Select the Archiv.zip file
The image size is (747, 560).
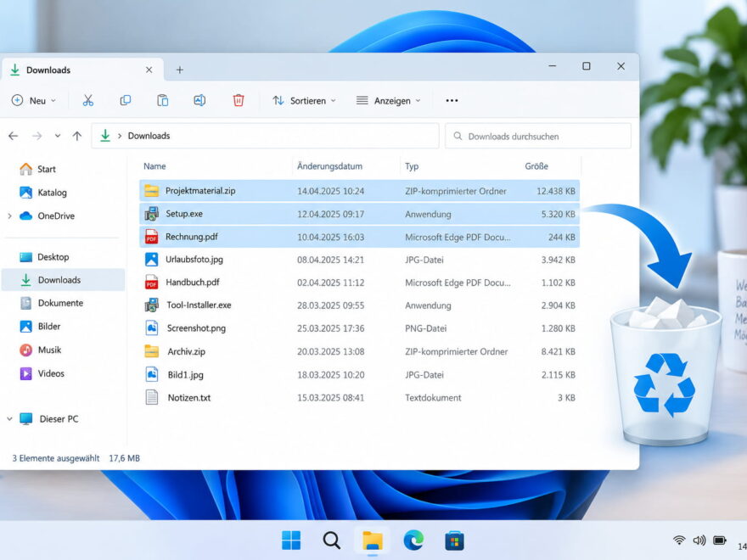click(359, 351)
